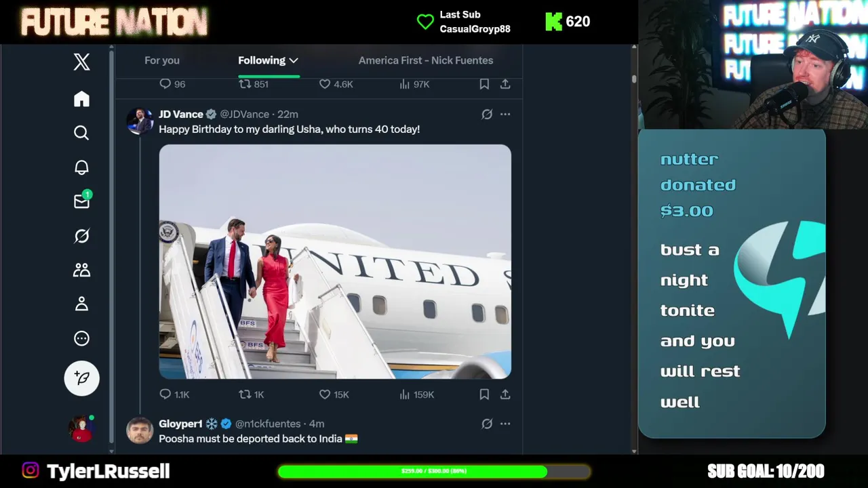Open the Happy Birthday Usha post text
The height and width of the screenshot is (488, 868).
[x=289, y=129]
